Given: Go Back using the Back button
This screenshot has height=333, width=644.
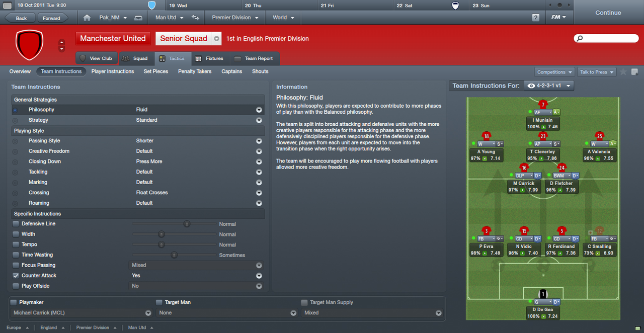Looking at the screenshot, I should coord(21,18).
